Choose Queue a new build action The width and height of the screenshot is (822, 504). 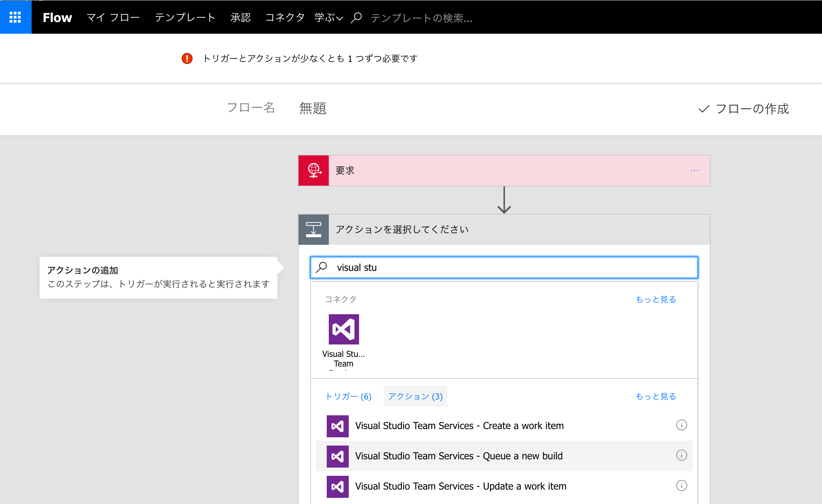click(x=504, y=456)
